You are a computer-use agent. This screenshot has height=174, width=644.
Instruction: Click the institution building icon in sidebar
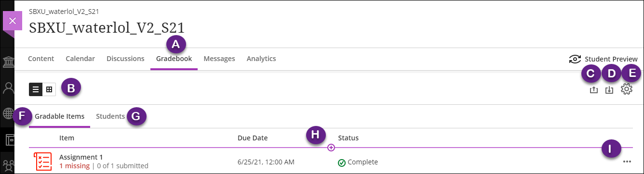click(8, 63)
